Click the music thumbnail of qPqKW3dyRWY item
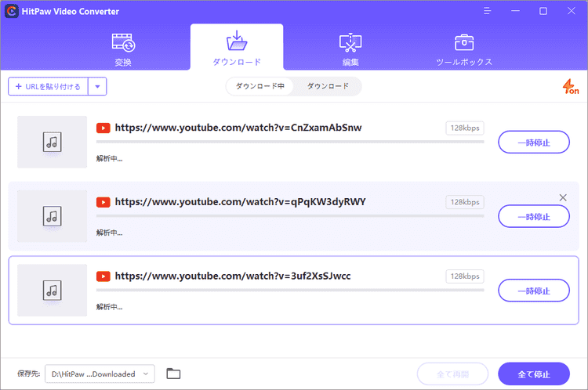 click(52, 216)
